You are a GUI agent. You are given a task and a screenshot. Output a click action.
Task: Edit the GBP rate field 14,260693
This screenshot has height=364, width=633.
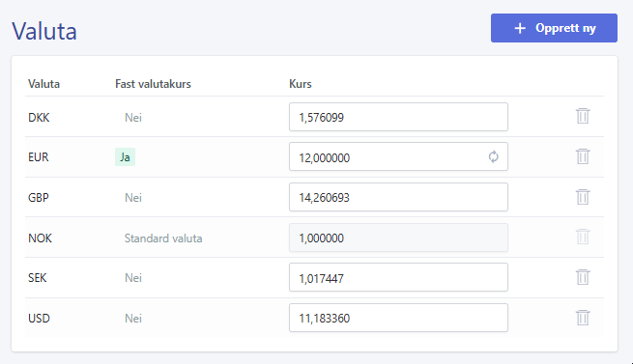398,197
